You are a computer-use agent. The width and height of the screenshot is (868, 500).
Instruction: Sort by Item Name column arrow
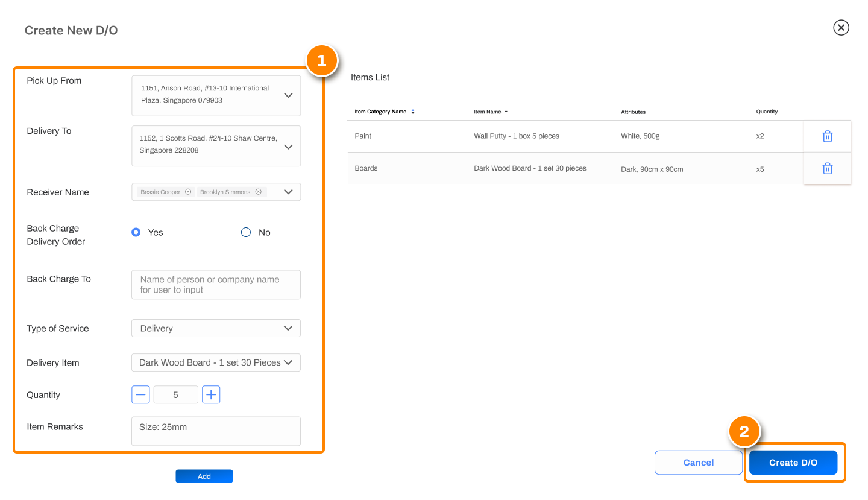[x=506, y=112]
